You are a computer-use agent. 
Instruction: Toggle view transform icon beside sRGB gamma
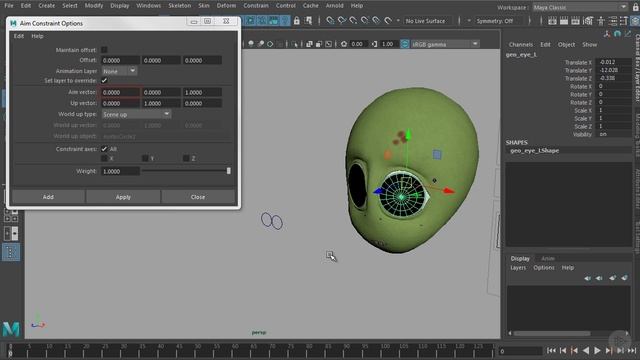point(404,44)
